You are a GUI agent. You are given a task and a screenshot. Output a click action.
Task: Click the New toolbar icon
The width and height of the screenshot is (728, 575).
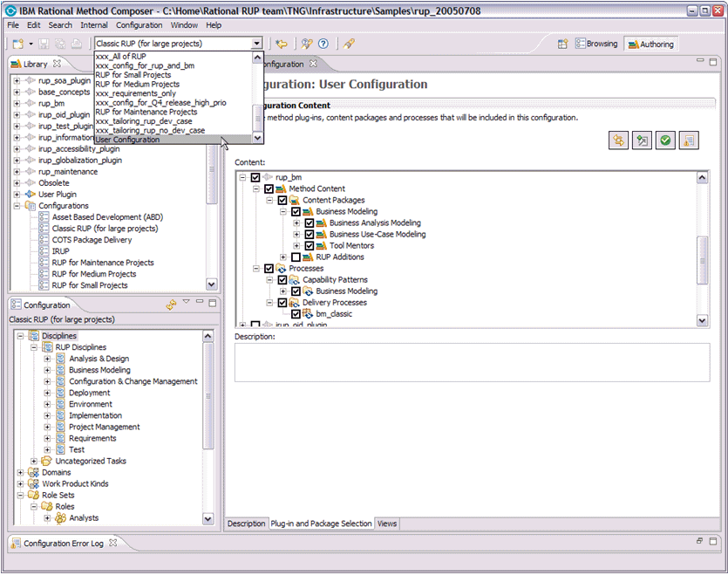pyautogui.click(x=18, y=44)
